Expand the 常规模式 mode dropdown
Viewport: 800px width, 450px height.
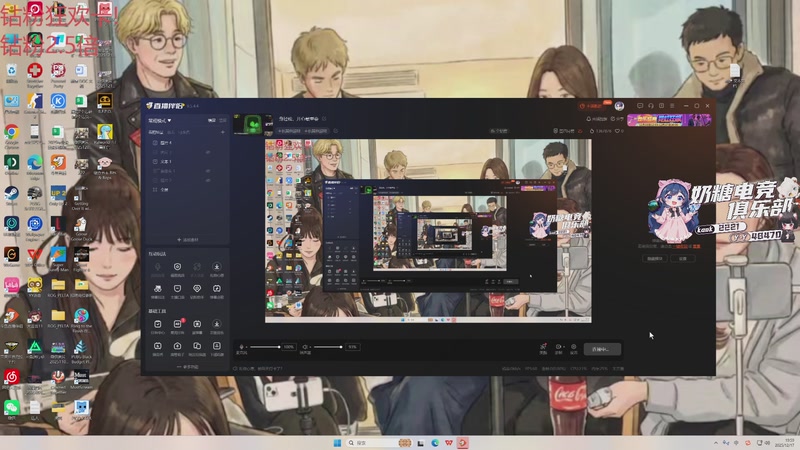point(160,120)
